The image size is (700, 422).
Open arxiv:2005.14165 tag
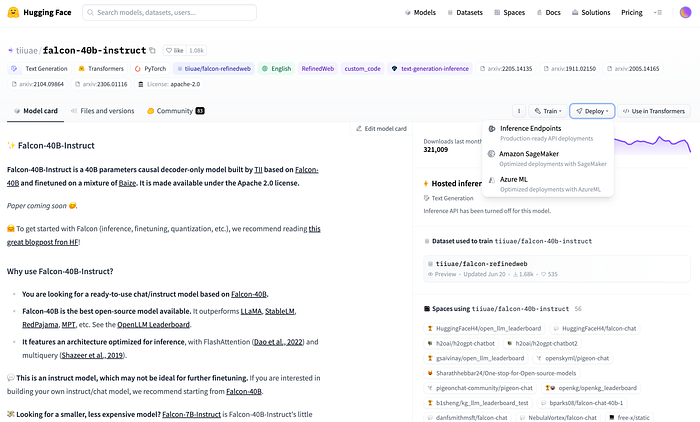pos(633,69)
